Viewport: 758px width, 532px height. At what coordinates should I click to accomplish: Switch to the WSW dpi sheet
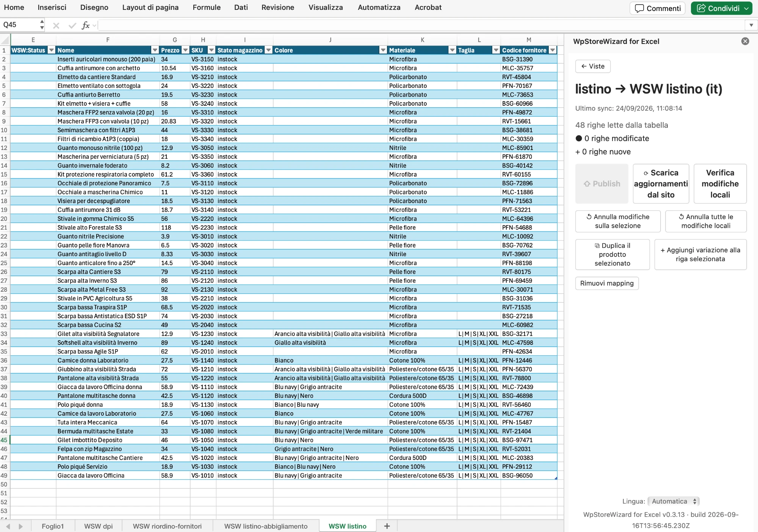(98, 526)
